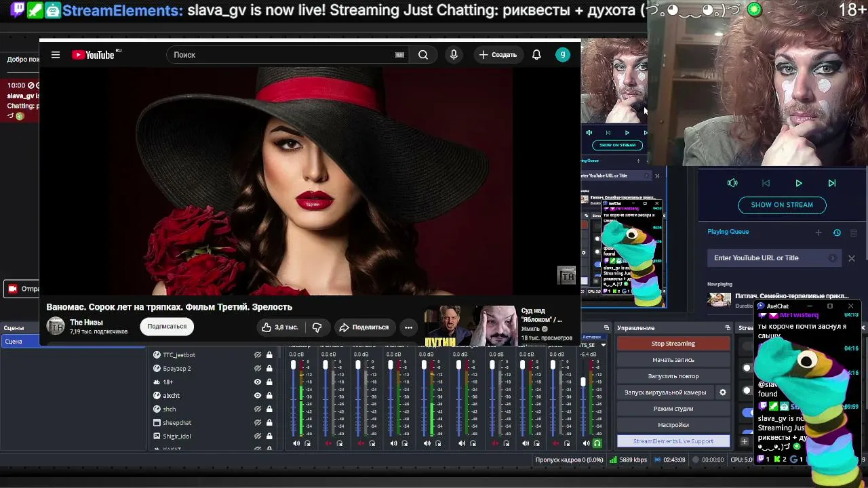
Task: Open the YouTube Создать menu
Action: click(x=498, y=55)
